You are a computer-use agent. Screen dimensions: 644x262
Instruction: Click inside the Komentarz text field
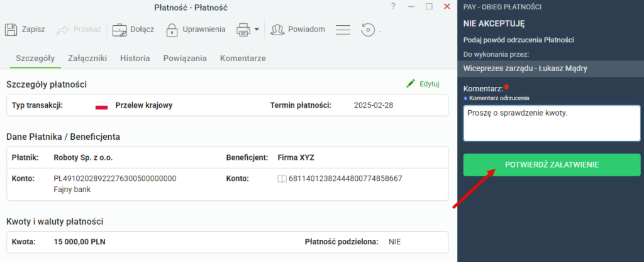pos(552,123)
